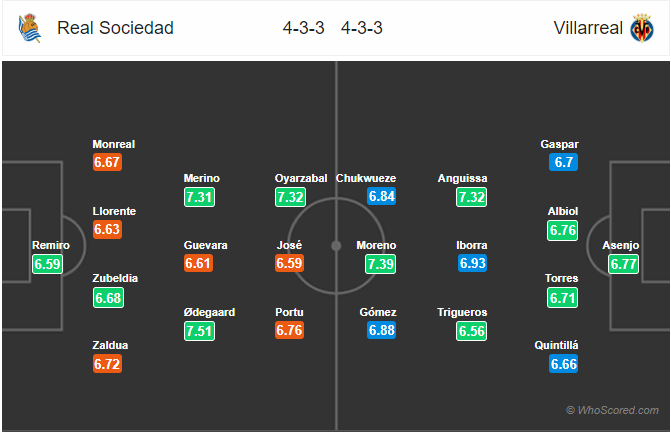Viewport: 671px width, 432px height.
Task: Click Monreal's orange 6.67 rating badge
Action: click(x=107, y=163)
